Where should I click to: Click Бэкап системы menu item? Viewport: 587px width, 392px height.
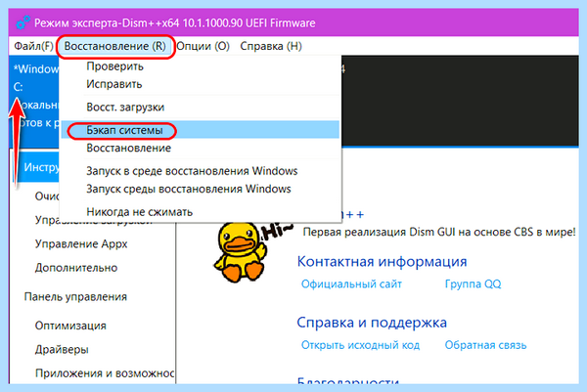[200, 130]
